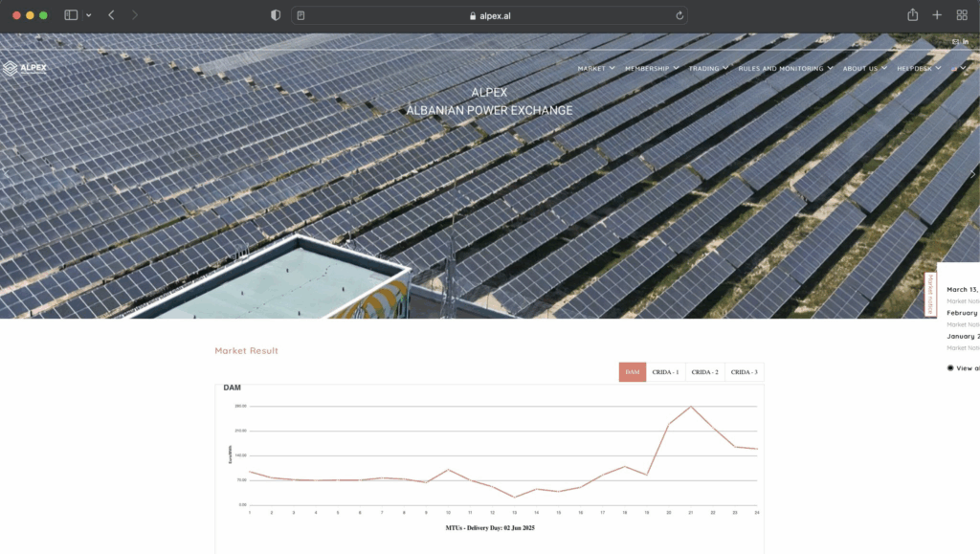Open the privacy report shield icon
The height and width of the screenshot is (554, 980).
coord(276,15)
